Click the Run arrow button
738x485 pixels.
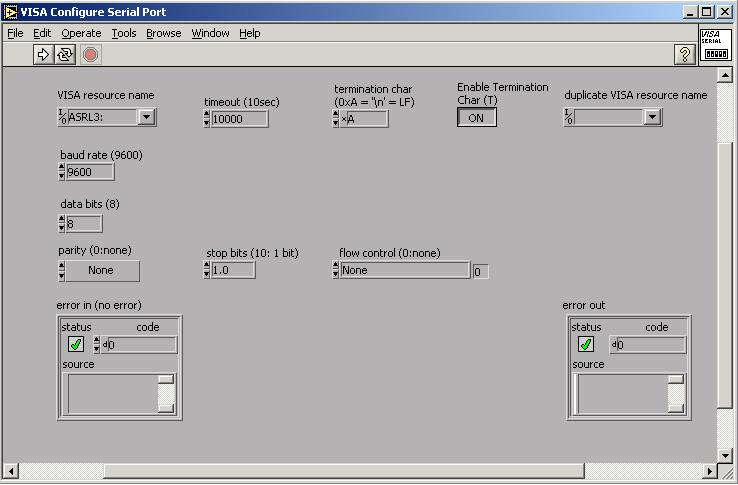point(43,55)
